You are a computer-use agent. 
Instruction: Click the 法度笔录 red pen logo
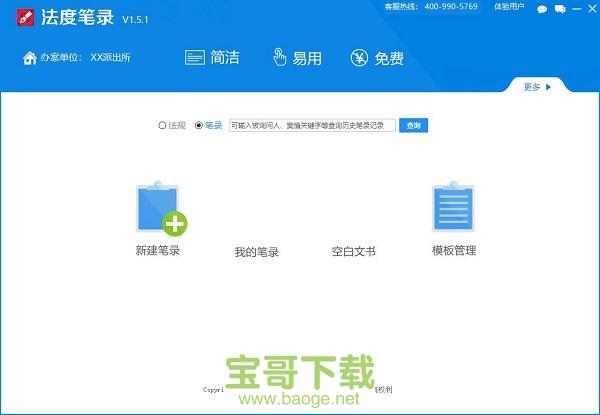[x=25, y=17]
